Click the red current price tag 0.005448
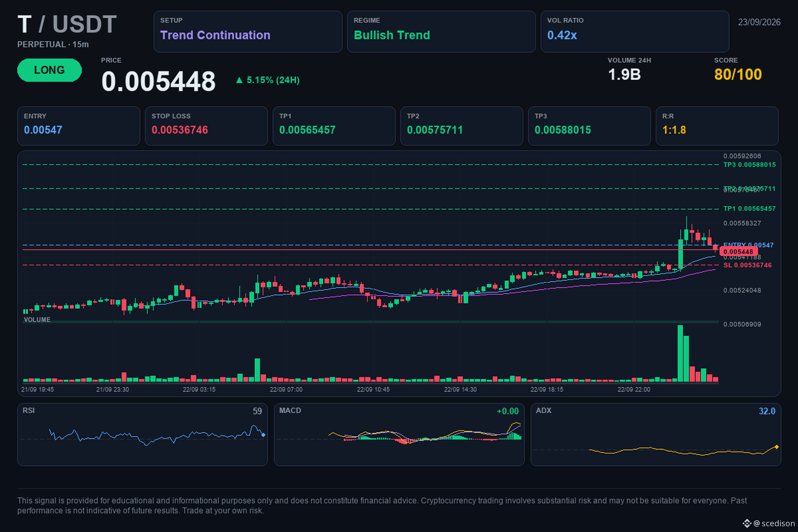The height and width of the screenshot is (532, 798). point(738,251)
